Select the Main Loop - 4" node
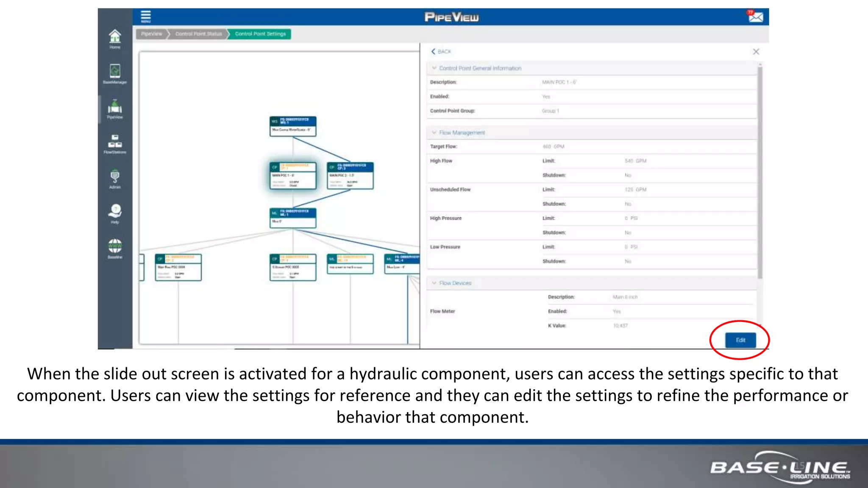868x488 pixels. (x=402, y=264)
